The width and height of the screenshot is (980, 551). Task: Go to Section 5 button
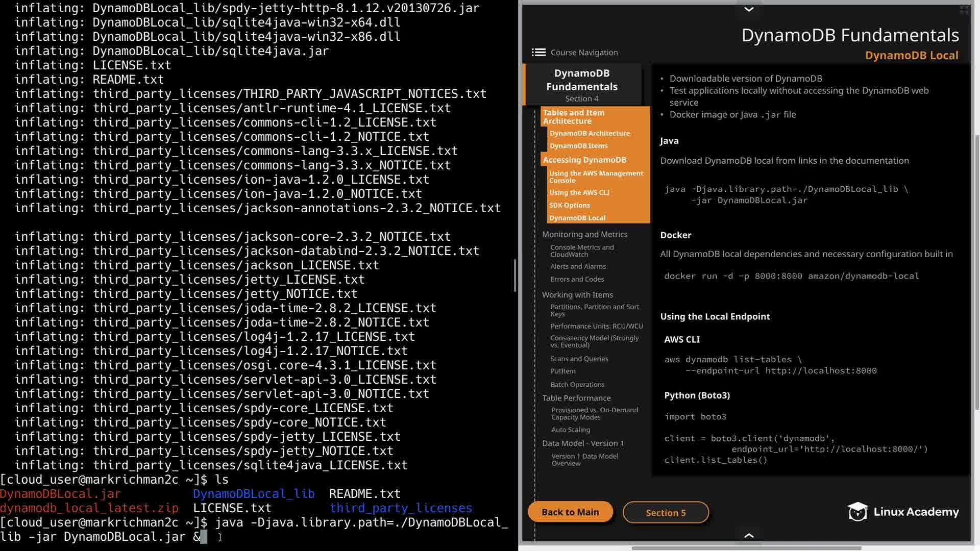click(666, 512)
